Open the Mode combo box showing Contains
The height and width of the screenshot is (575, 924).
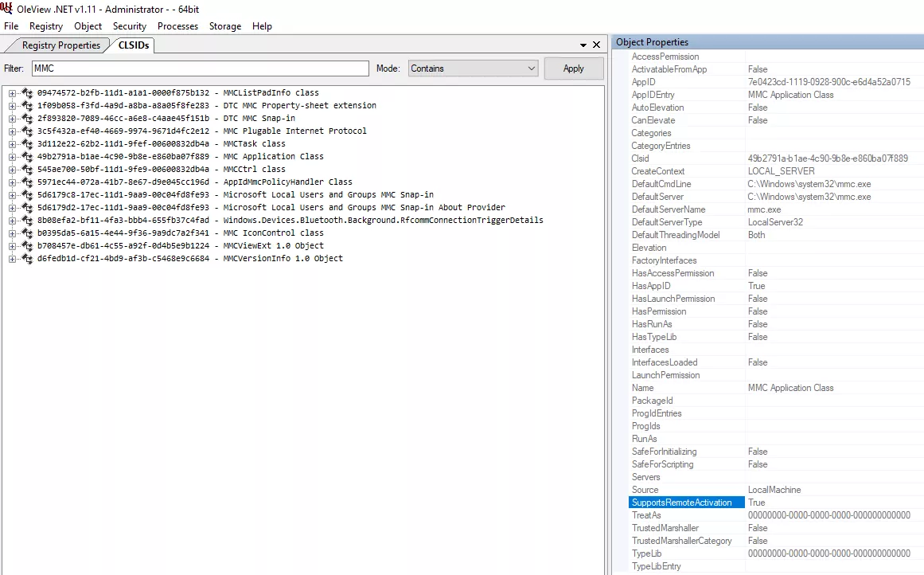click(473, 68)
